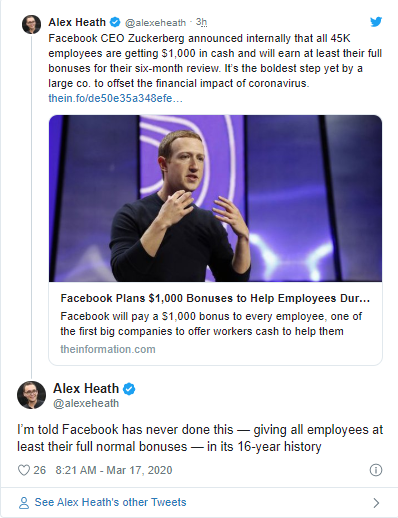Click the 3h timestamp link

[x=201, y=22]
